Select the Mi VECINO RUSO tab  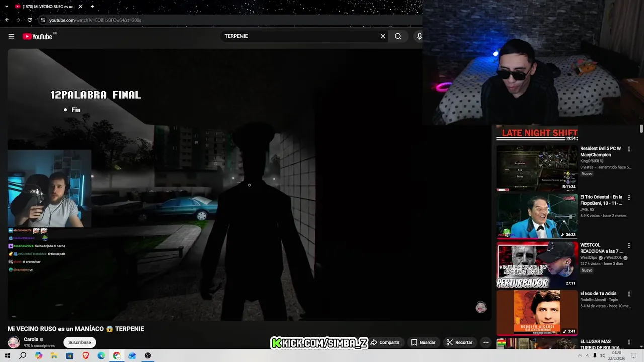48,7
